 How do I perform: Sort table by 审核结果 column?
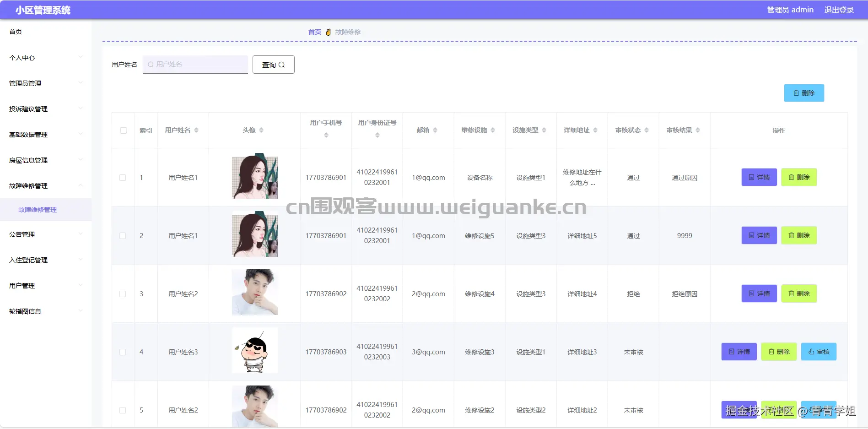pyautogui.click(x=698, y=130)
